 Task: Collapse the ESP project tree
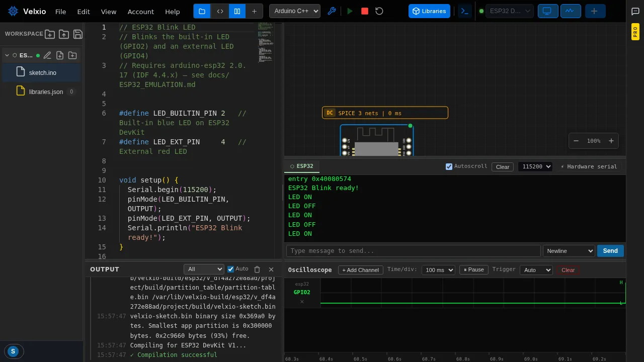(7, 55)
